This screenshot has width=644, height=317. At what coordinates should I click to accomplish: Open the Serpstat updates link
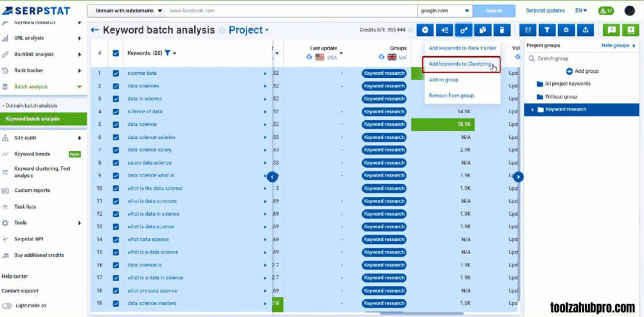(x=545, y=11)
